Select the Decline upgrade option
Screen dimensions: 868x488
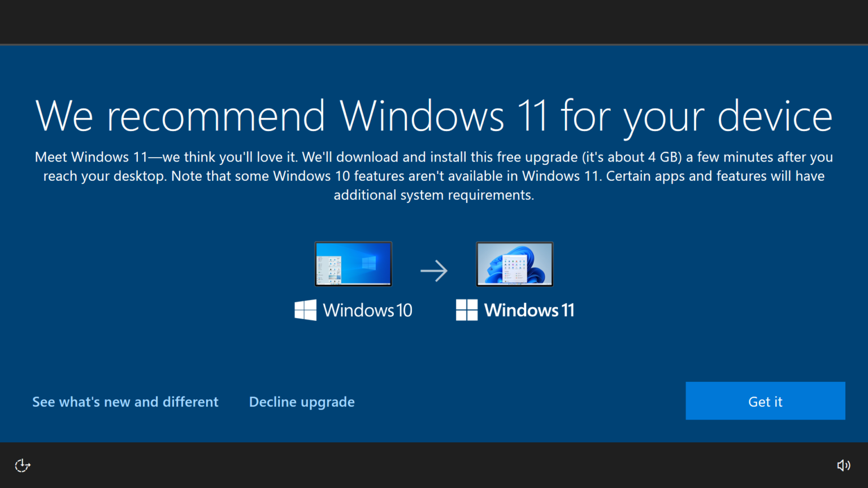click(302, 402)
